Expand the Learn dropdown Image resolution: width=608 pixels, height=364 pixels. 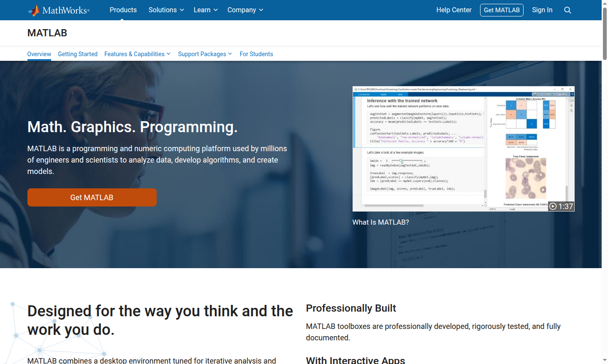[205, 10]
